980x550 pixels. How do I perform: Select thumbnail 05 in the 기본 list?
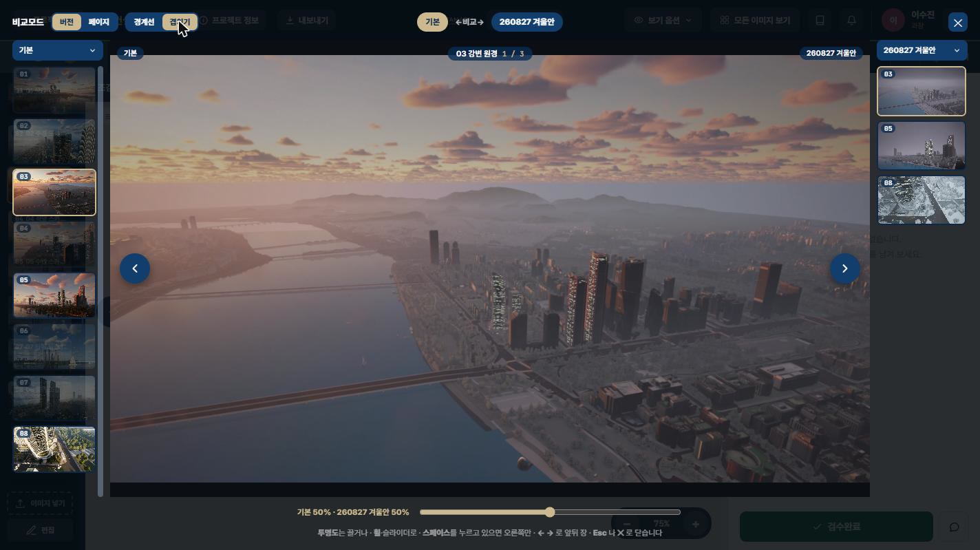coord(54,295)
